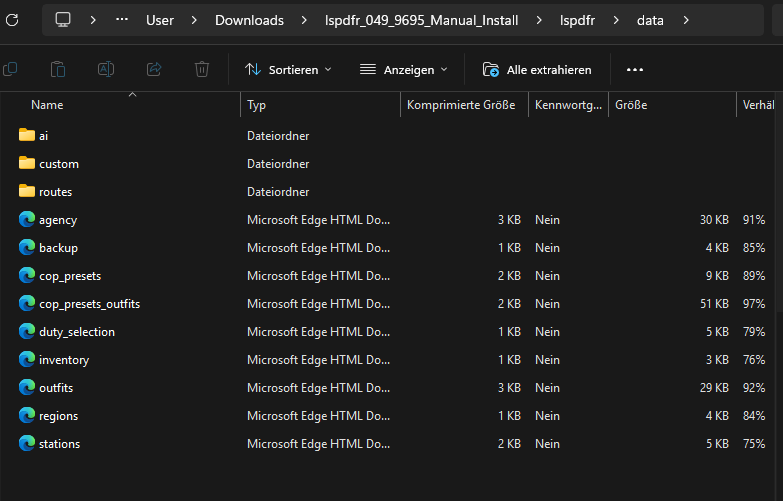Go to lspdfr breadcrumb folder
The width and height of the screenshot is (783, 501).
click(577, 20)
